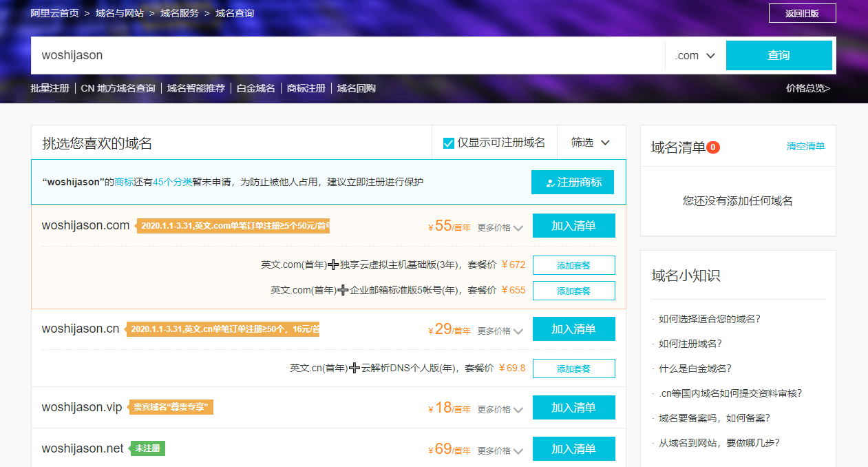Expand 更多价格 for woshijason.com
Image resolution: width=868 pixels, height=467 pixels.
click(x=500, y=227)
